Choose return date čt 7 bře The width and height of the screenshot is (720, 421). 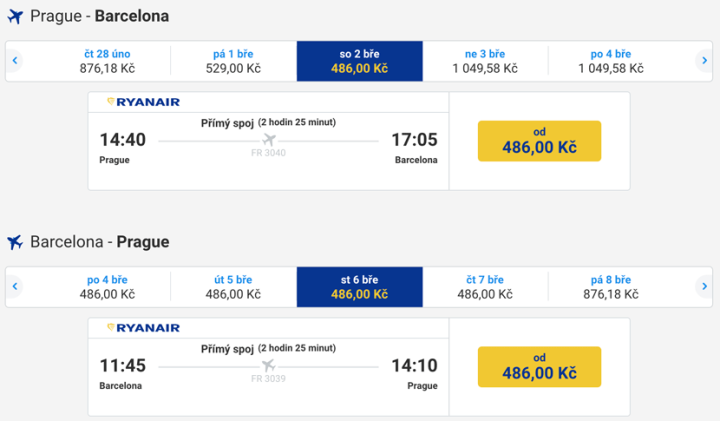[485, 287]
